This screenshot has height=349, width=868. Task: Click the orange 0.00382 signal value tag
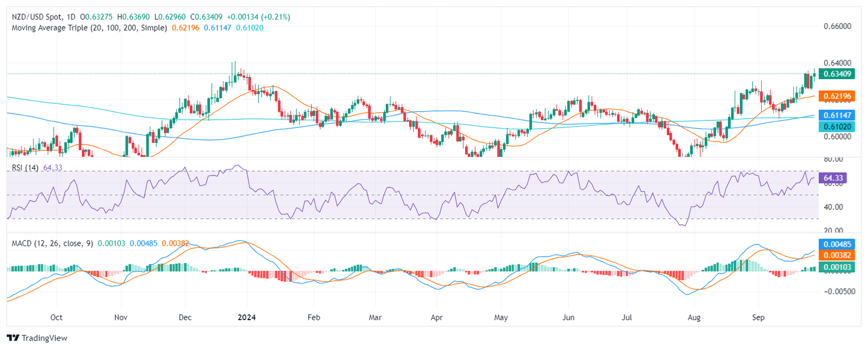coord(837,255)
